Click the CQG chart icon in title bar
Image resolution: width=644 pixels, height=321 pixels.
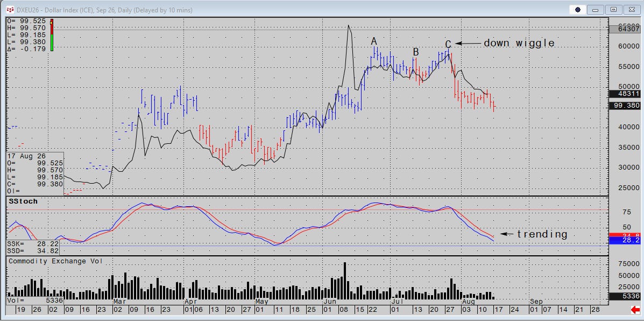tap(10, 10)
